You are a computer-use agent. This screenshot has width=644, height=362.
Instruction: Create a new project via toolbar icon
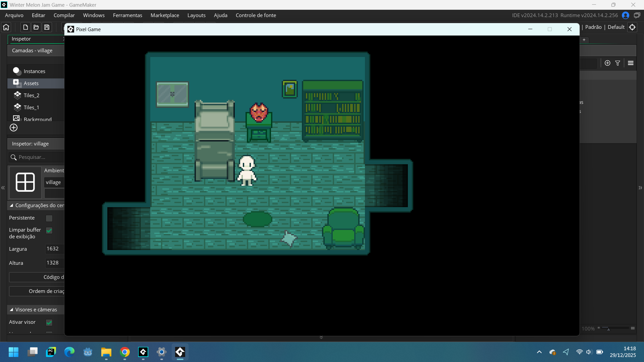(x=25, y=27)
